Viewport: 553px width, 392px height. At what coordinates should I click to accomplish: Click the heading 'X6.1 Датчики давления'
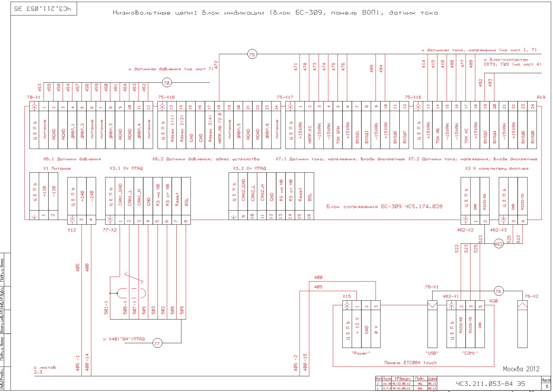coord(72,159)
